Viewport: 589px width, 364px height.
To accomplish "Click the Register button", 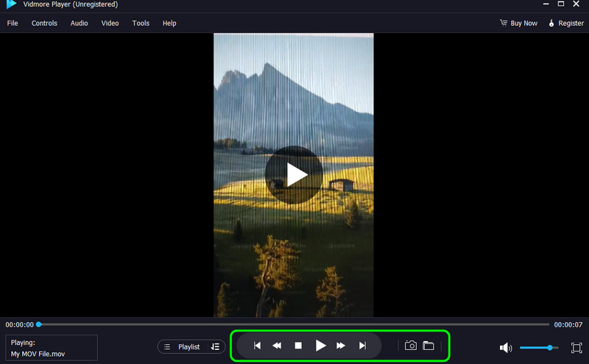I will [565, 24].
